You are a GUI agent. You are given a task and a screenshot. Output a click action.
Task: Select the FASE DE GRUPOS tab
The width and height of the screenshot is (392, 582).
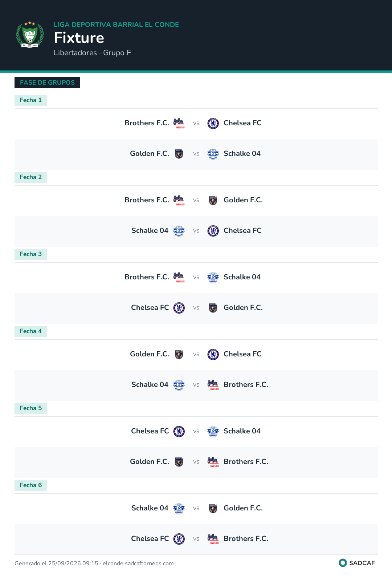tap(47, 82)
